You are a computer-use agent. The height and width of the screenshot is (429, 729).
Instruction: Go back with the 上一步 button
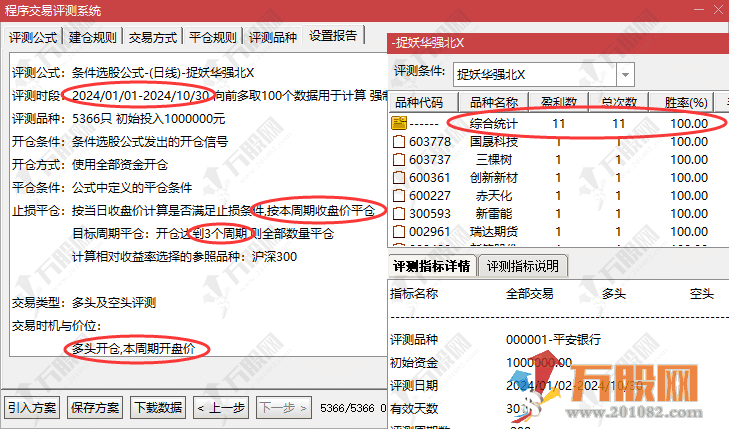220,407
